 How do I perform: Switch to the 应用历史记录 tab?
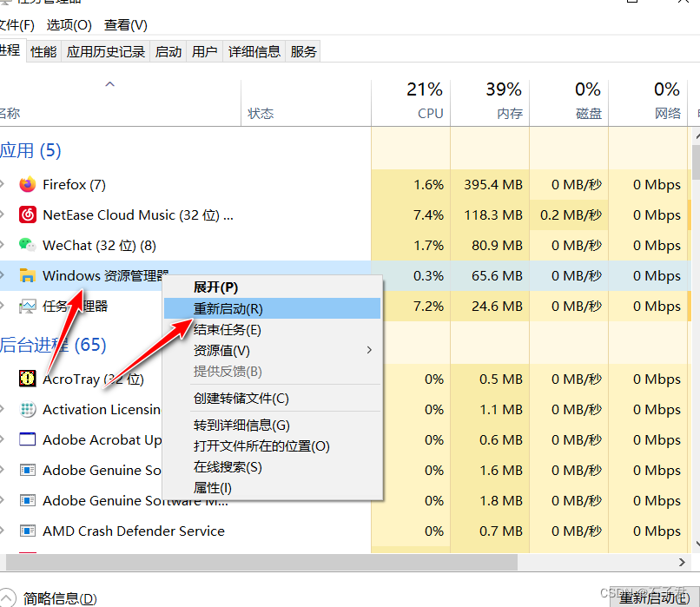106,52
